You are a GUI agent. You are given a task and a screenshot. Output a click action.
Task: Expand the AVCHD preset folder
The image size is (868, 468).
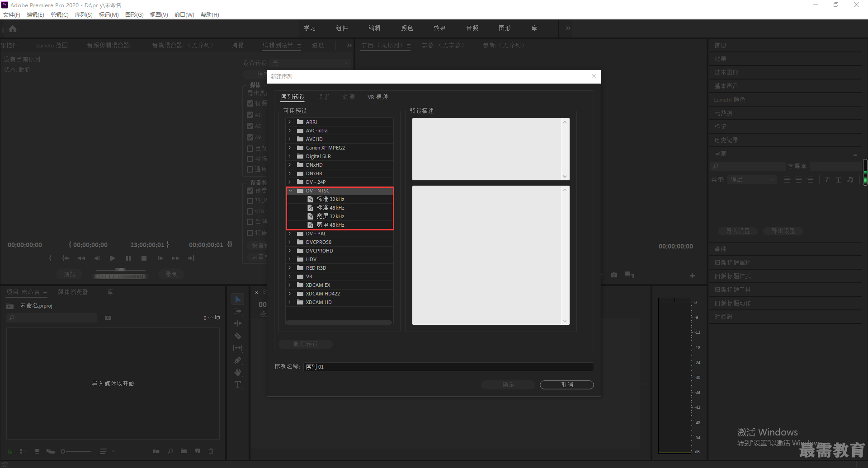(290, 139)
